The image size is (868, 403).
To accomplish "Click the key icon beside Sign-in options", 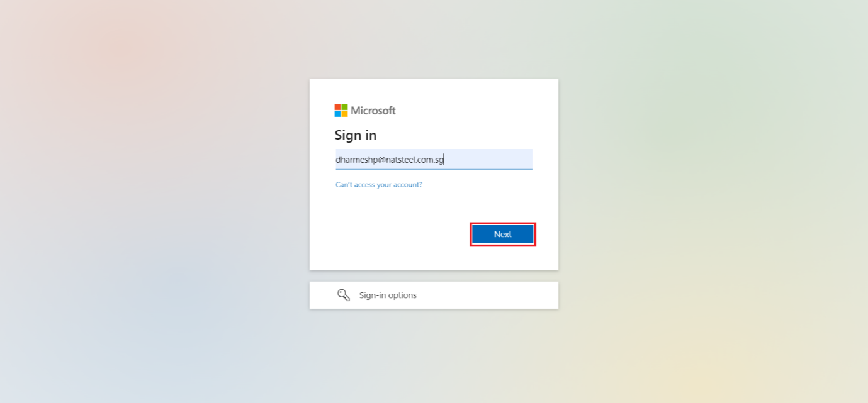I will coord(344,295).
